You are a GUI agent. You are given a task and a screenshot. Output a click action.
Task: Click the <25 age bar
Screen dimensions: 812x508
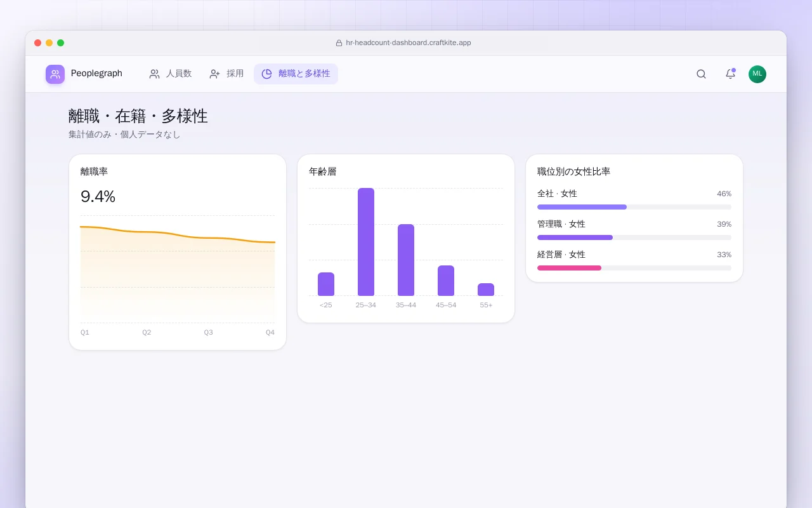coord(326,284)
